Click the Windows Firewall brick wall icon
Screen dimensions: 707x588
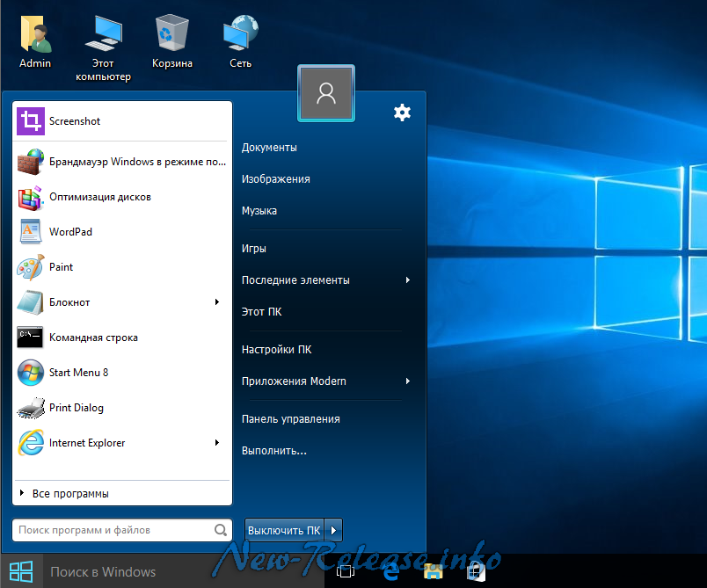31,162
